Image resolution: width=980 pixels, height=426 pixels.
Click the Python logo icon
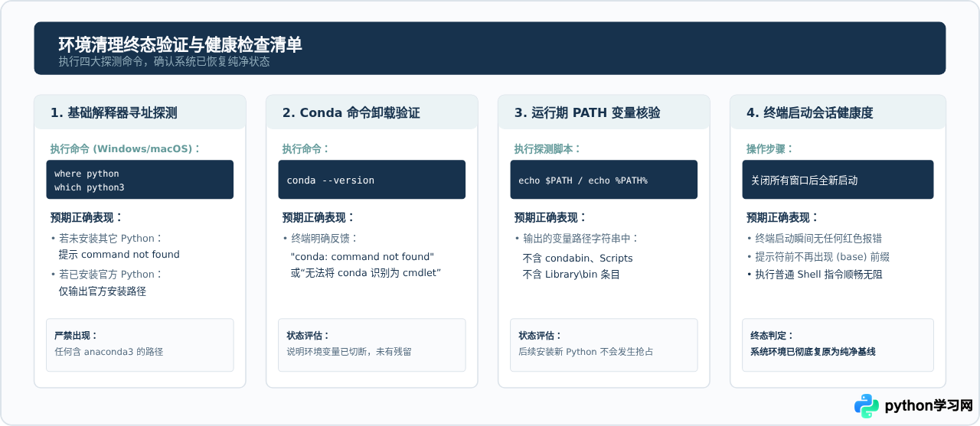coord(867,406)
